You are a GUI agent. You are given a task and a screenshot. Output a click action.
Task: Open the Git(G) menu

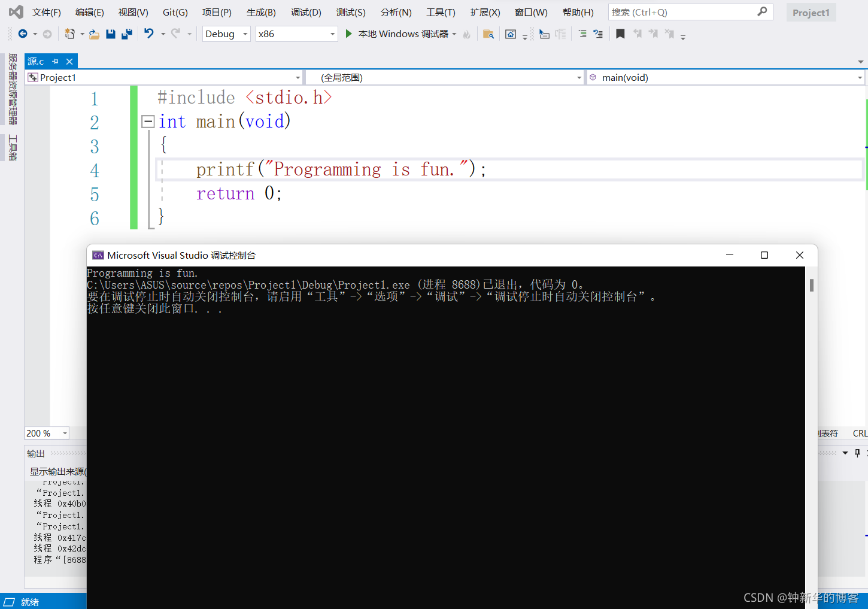point(175,12)
